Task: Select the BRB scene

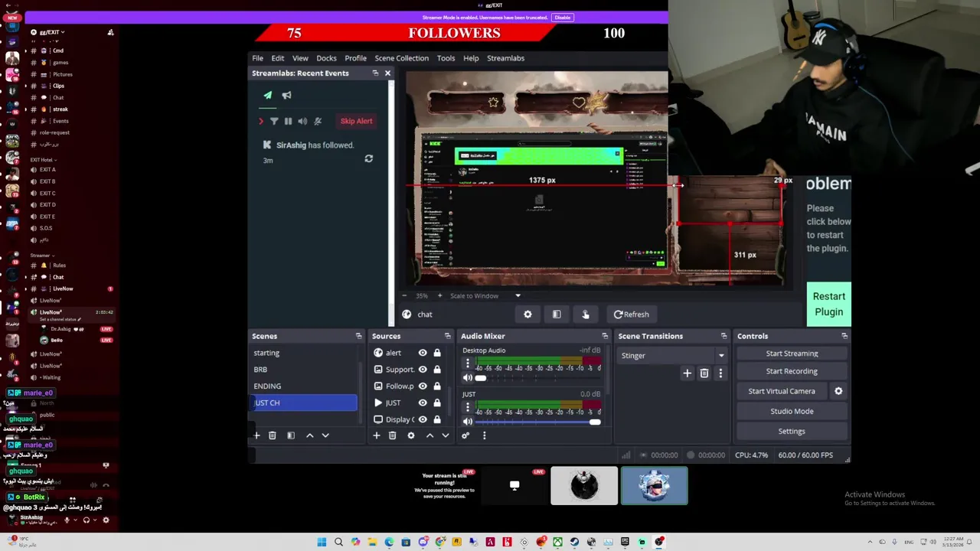Action: point(305,370)
